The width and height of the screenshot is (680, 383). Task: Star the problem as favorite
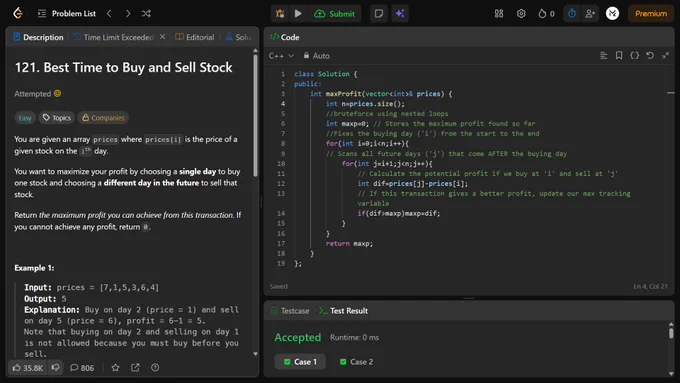(x=115, y=367)
